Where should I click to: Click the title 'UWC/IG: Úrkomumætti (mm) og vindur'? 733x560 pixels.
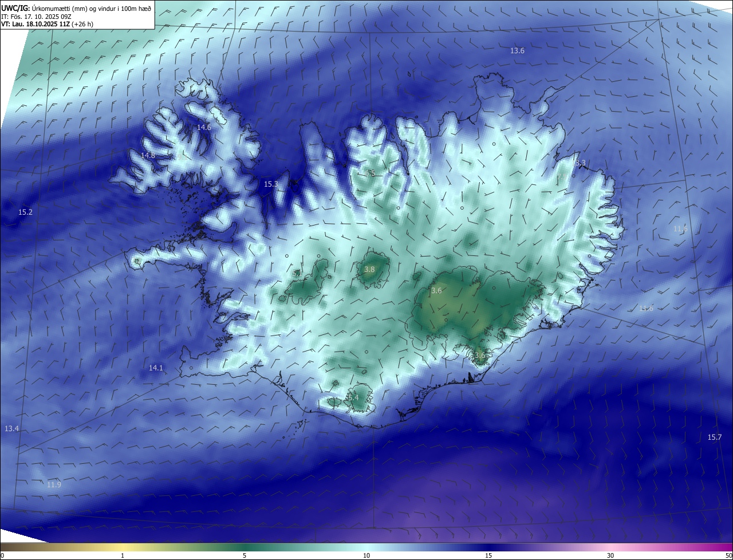click(76, 8)
